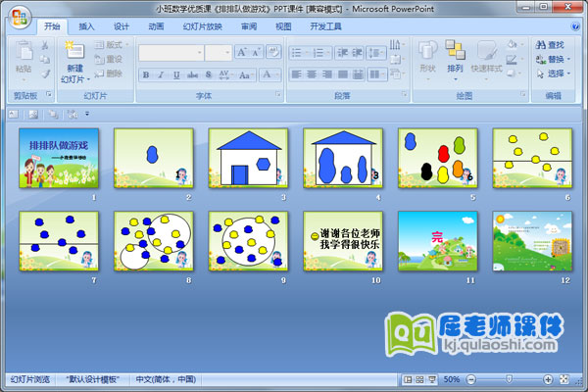The width and height of the screenshot is (588, 392).
Task: Click the 查找 (Find) button
Action: point(550,45)
